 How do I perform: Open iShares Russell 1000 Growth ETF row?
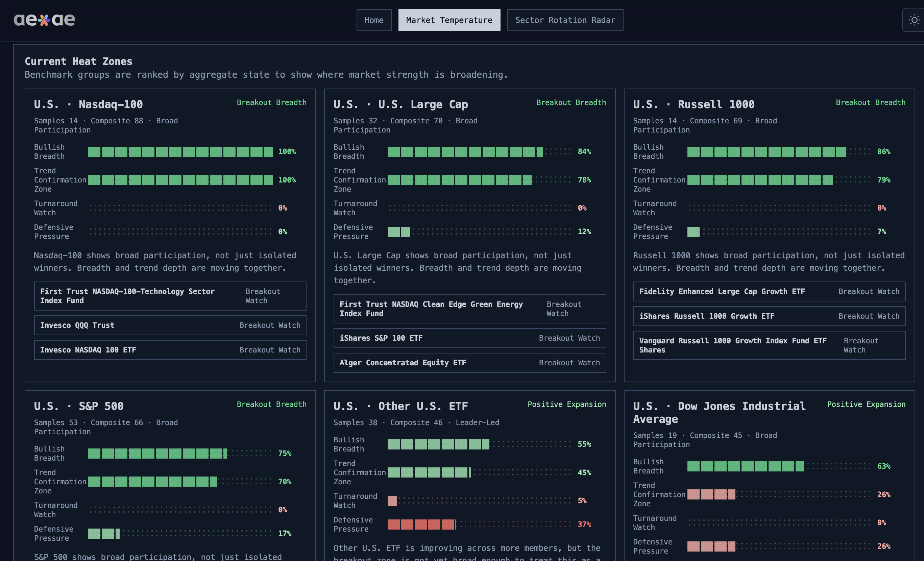pyautogui.click(x=769, y=316)
